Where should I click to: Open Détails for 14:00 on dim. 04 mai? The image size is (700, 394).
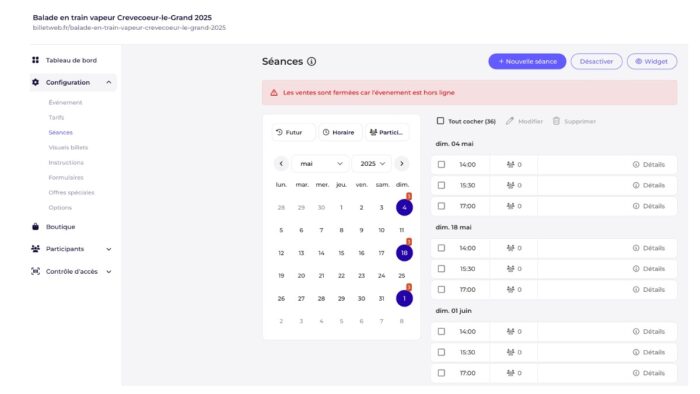pos(649,165)
